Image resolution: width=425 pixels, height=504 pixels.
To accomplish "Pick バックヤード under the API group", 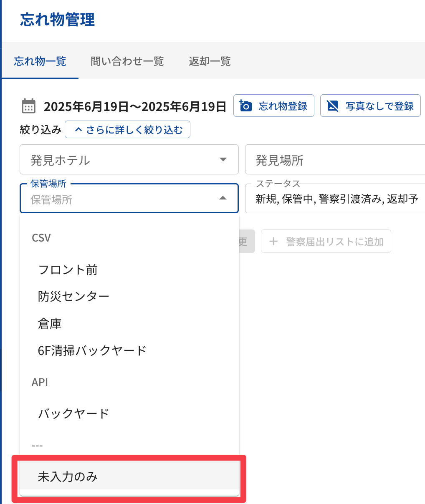I will pyautogui.click(x=73, y=413).
